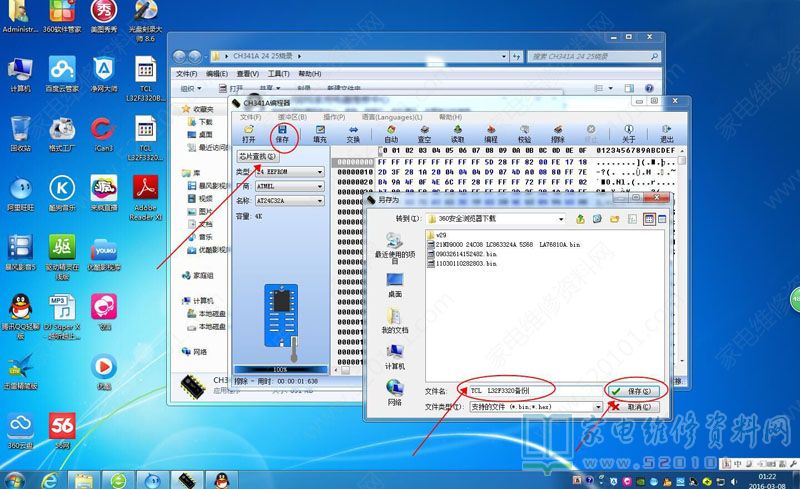Image resolution: width=800 pixels, height=489 pixels.
Task: Open the AT24C32A chip name dropdown
Action: [x=289, y=201]
